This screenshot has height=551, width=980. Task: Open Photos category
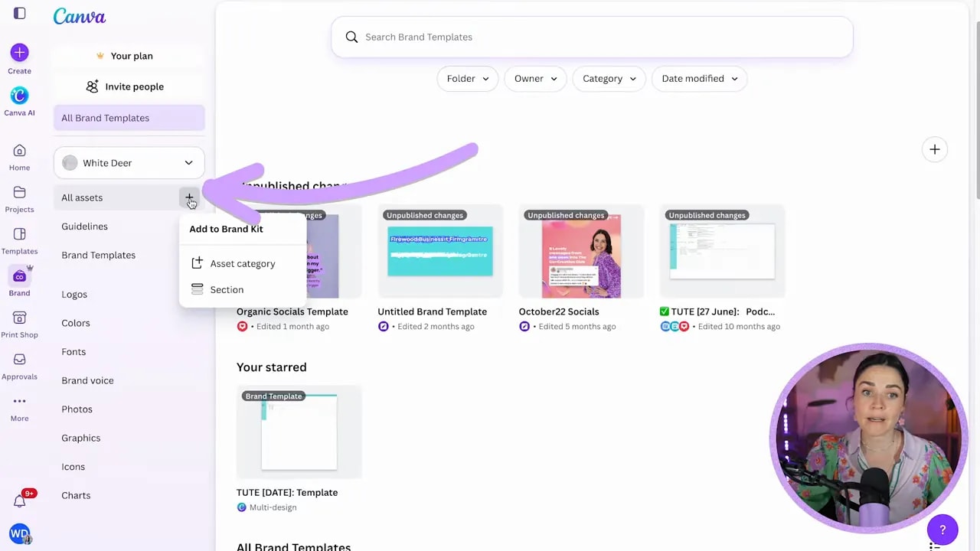(77, 409)
